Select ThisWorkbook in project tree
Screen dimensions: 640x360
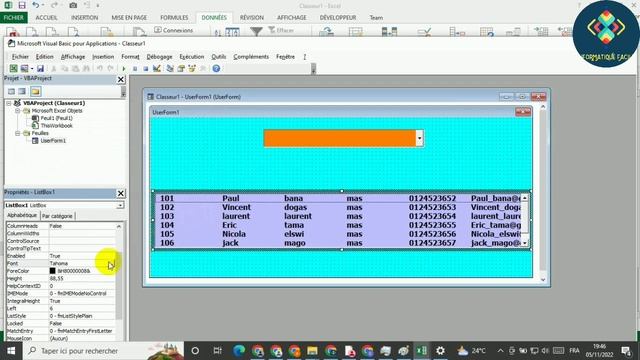56,126
